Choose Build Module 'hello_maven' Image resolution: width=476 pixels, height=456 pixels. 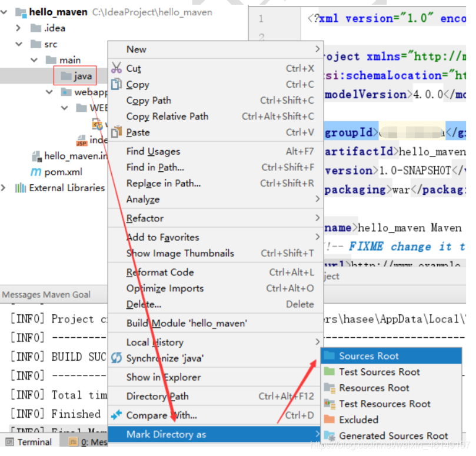(x=215, y=323)
